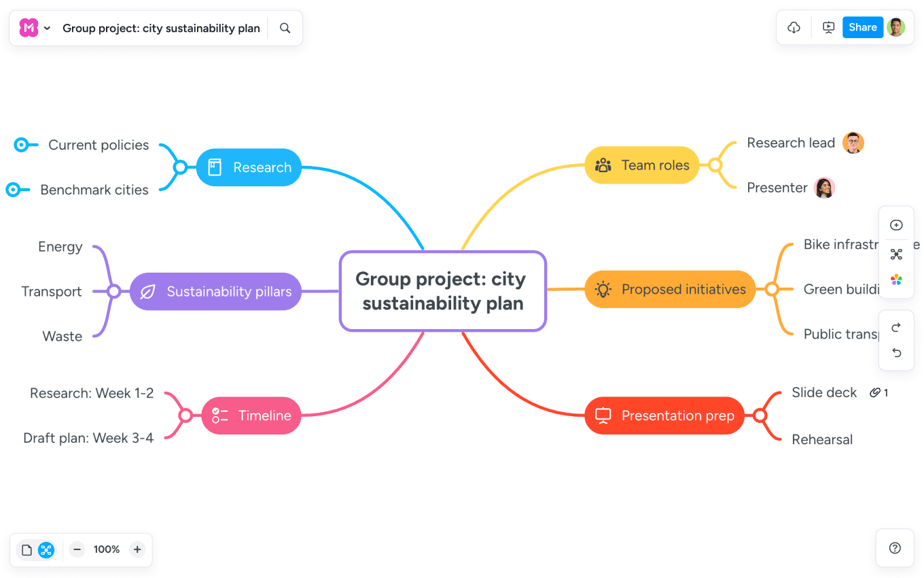
Task: Click the cloud download export icon
Action: pyautogui.click(x=794, y=28)
